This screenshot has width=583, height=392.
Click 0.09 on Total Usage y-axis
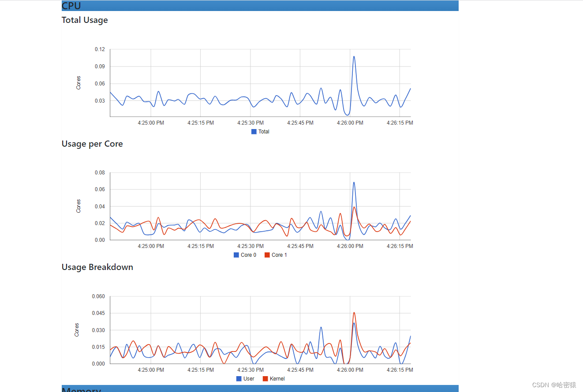click(x=100, y=67)
